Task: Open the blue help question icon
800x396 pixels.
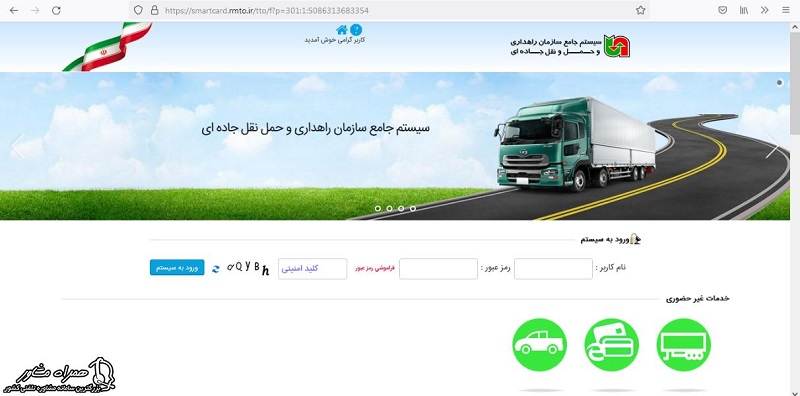Action: pyautogui.click(x=356, y=30)
